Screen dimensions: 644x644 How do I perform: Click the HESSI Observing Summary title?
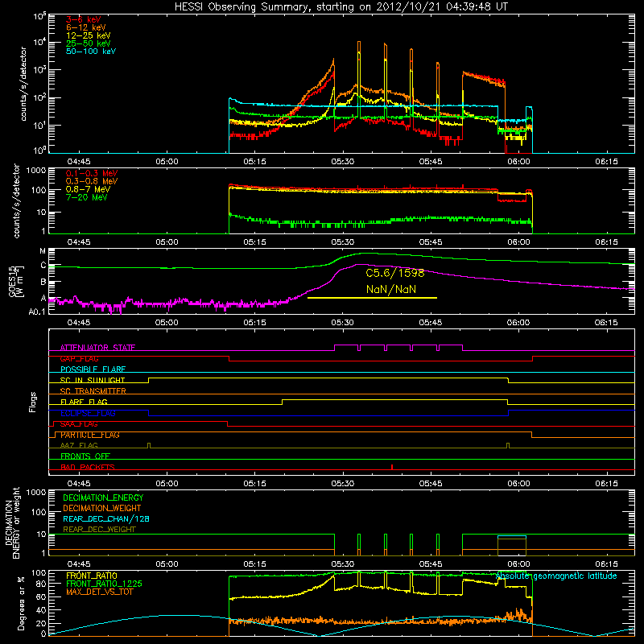pos(341,6)
